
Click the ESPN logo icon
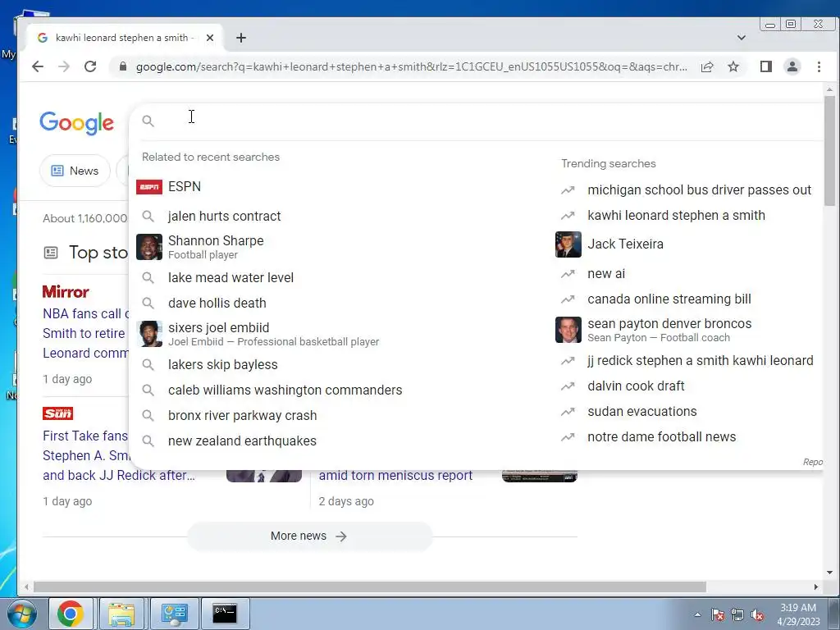(x=149, y=186)
